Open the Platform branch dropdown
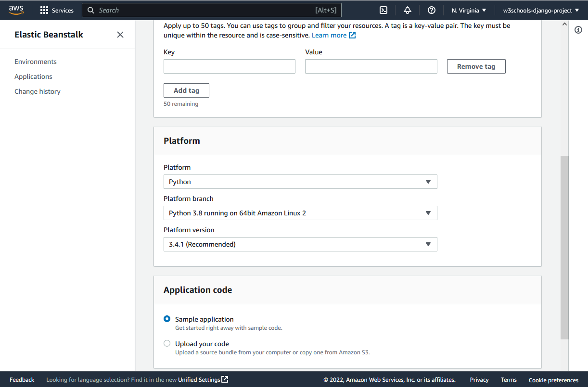The image size is (588, 387). 300,213
